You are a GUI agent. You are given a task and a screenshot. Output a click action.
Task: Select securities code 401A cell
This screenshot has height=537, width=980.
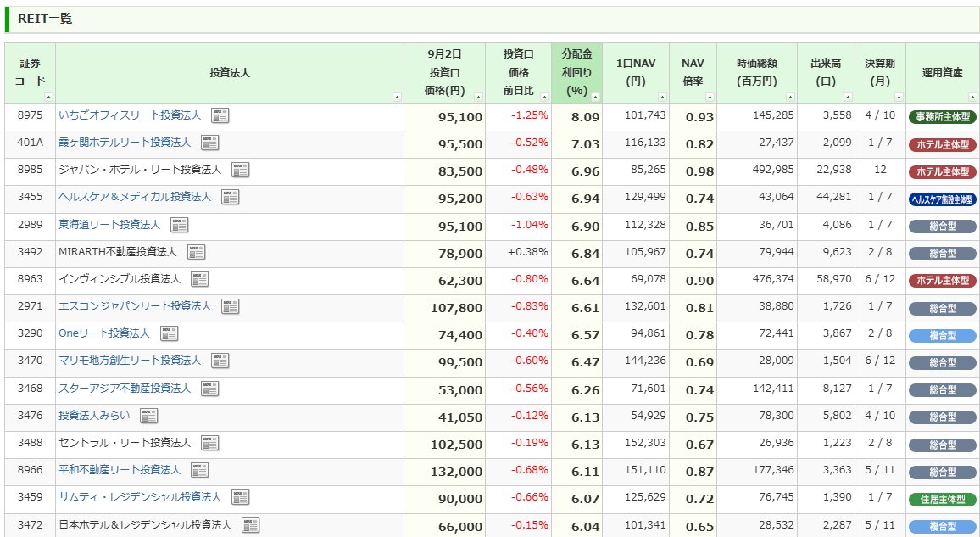30,143
